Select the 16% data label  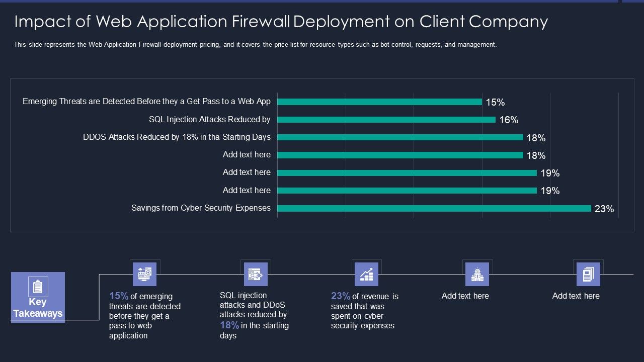click(509, 120)
